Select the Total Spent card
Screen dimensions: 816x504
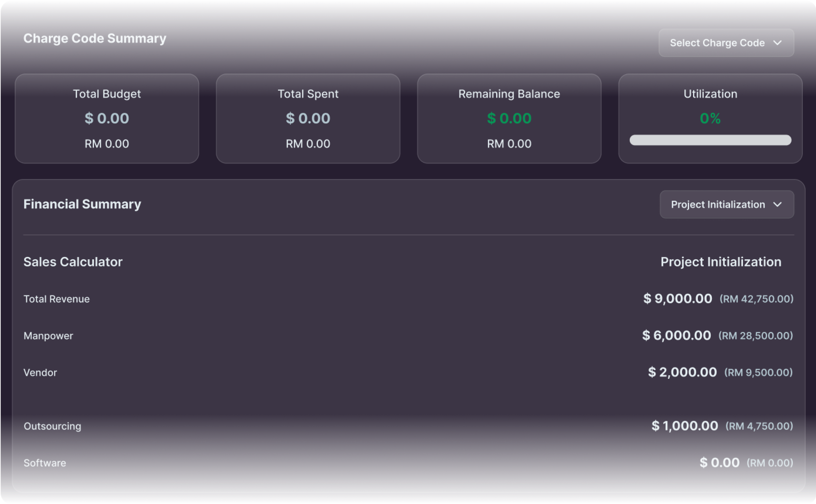coord(308,119)
